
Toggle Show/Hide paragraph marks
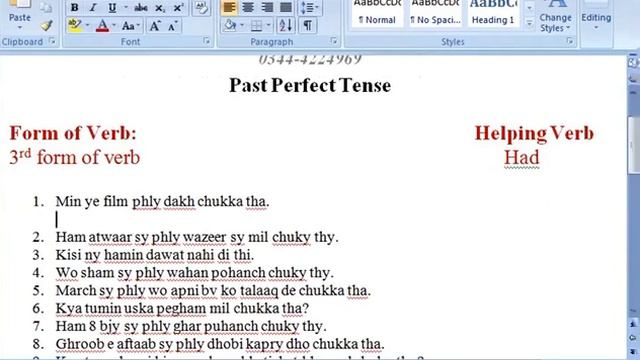point(307,26)
